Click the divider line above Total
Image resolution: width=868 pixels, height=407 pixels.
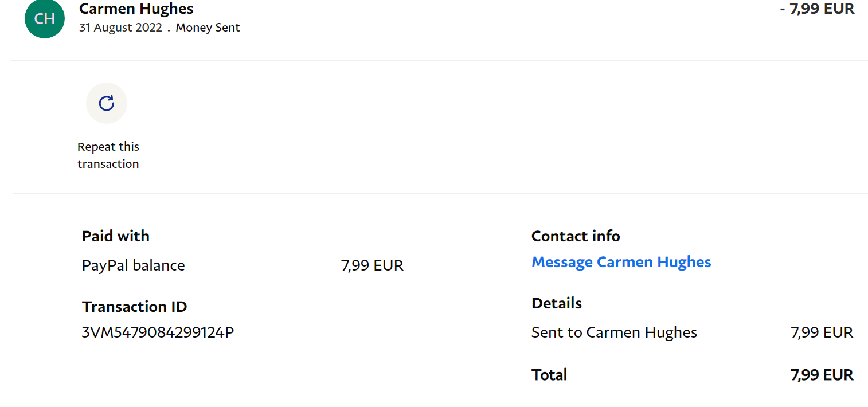coord(692,353)
